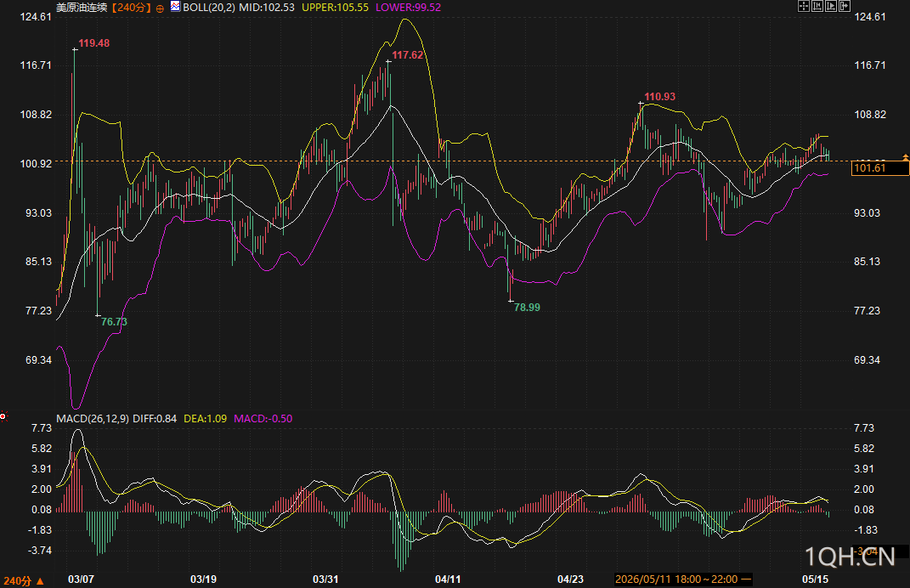
Task: Click the 116.71 label on left price axis
Action: 36,65
